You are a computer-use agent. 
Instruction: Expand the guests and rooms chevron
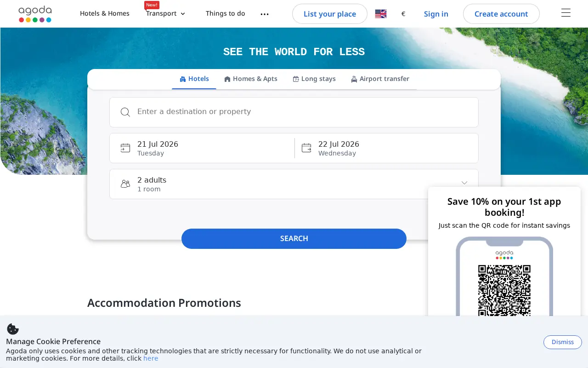click(464, 183)
